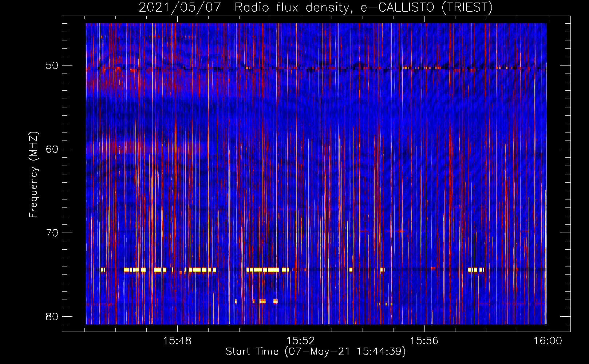Click the '15:48' time tick label
The width and height of the screenshot is (589, 364).
pyautogui.click(x=177, y=341)
